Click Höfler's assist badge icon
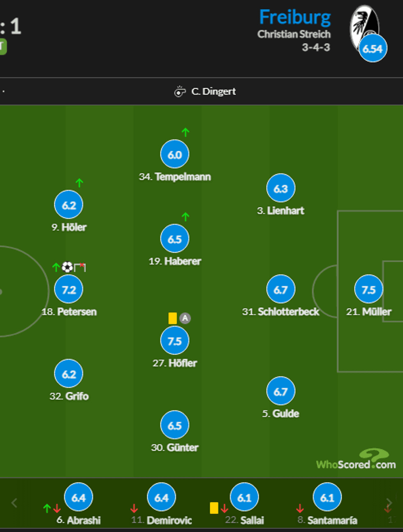 tap(185, 318)
